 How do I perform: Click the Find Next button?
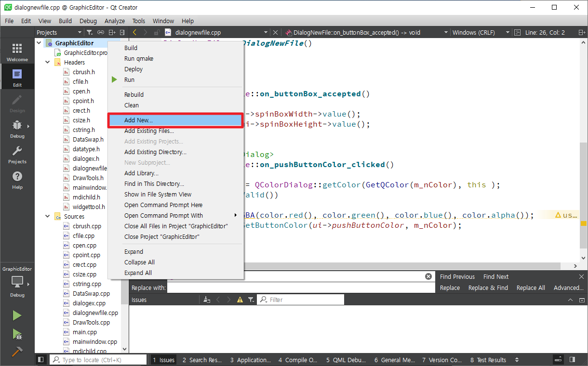pos(496,276)
